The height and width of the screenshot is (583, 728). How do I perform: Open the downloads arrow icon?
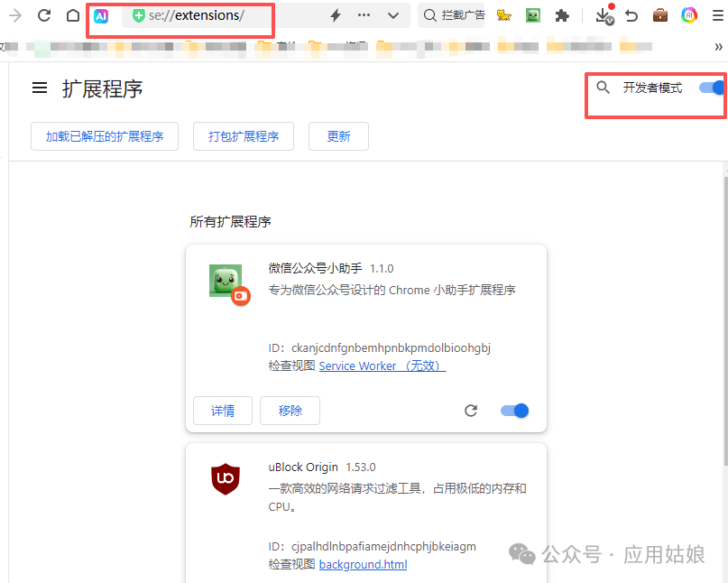tap(603, 15)
